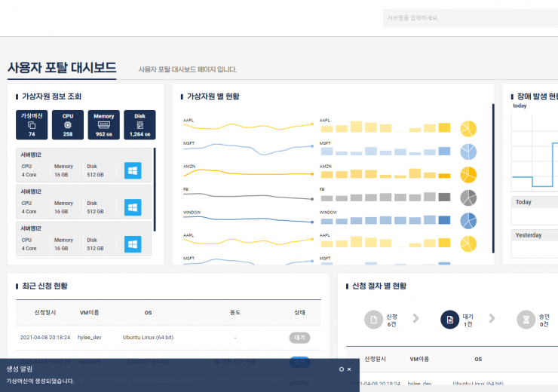This screenshot has height=392, width=558.
Task: Click the 상태 column header
Action: [299, 312]
